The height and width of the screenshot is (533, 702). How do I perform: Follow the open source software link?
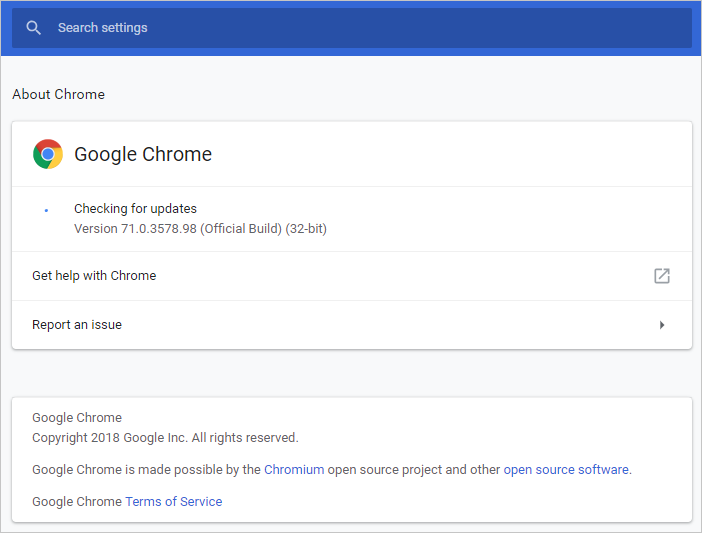566,469
